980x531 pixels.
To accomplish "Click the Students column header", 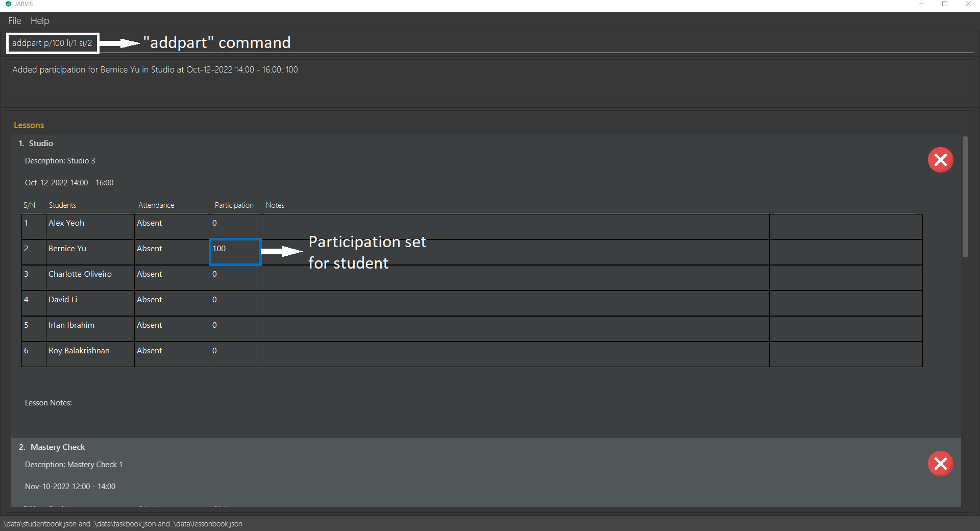I will [x=62, y=205].
